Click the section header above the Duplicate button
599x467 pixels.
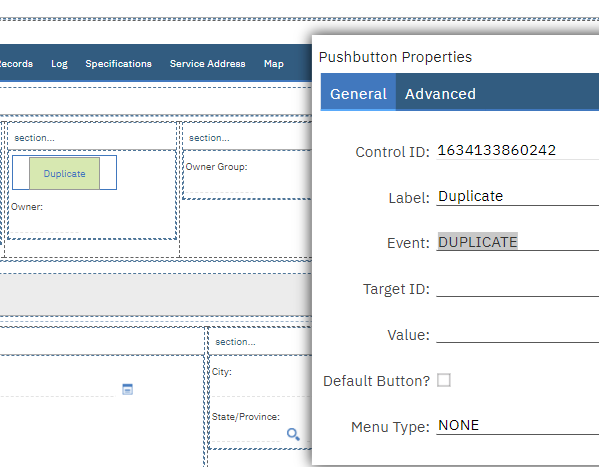click(x=92, y=138)
